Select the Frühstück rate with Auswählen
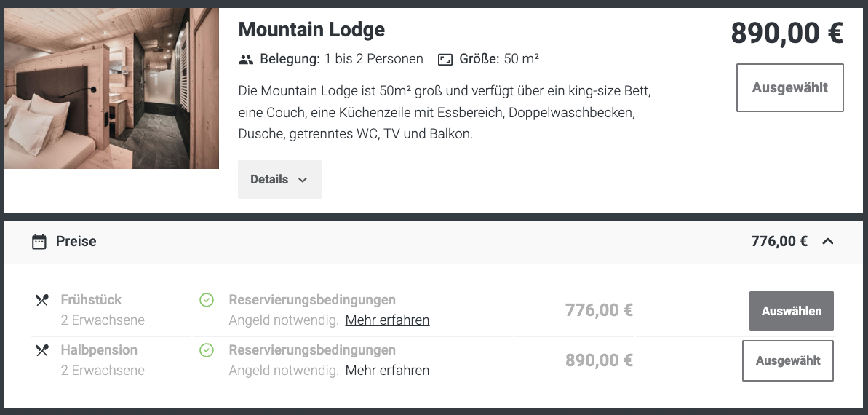The image size is (868, 415). pyautogui.click(x=792, y=311)
